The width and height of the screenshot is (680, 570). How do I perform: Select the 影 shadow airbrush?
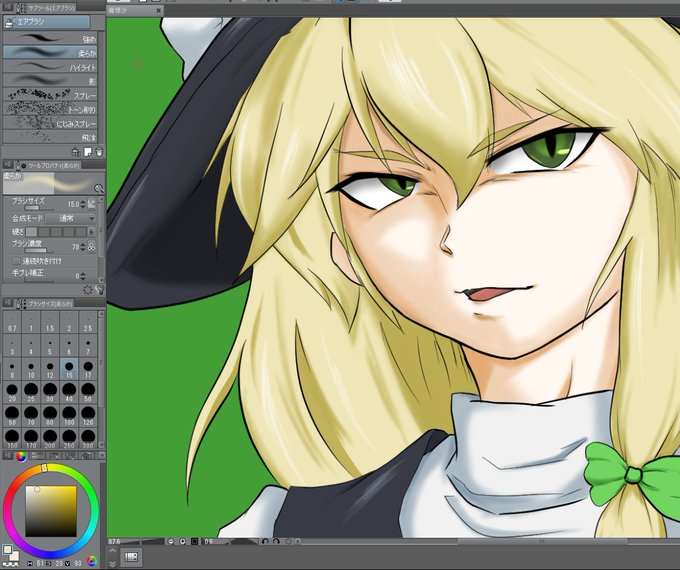pos(50,81)
